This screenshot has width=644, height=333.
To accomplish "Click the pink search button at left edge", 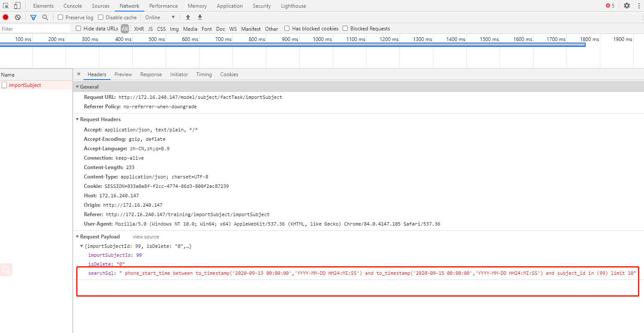I will (6, 270).
